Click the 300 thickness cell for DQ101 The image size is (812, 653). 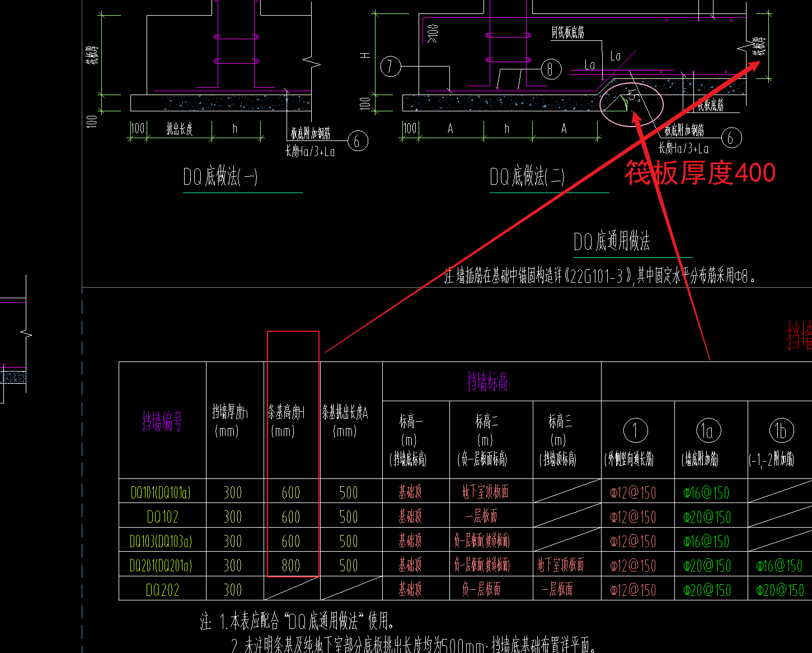(233, 492)
